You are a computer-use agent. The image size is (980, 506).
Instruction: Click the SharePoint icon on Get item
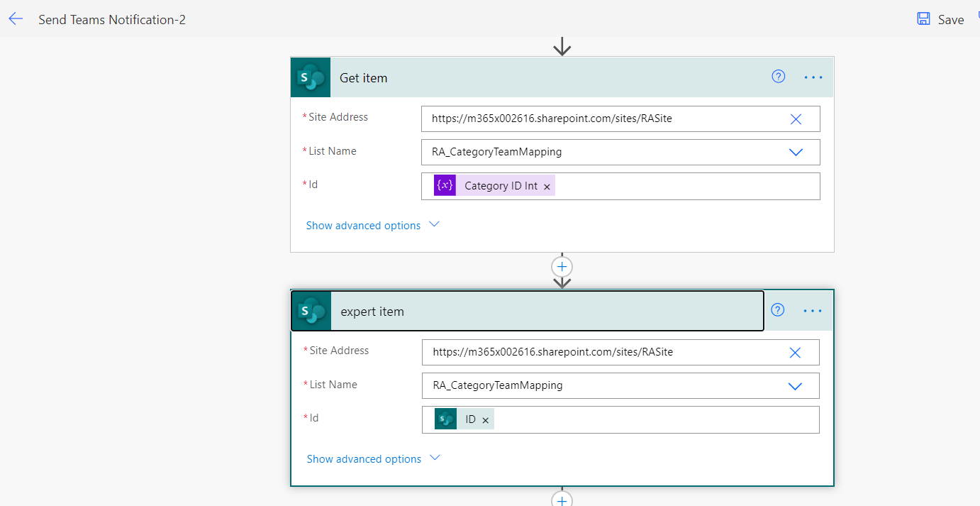(311, 77)
